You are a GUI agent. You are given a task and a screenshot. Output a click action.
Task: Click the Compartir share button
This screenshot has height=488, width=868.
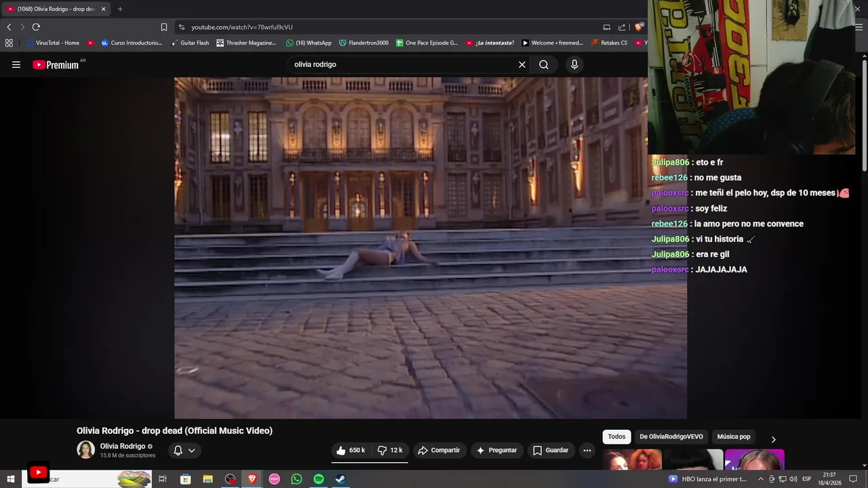(x=439, y=450)
